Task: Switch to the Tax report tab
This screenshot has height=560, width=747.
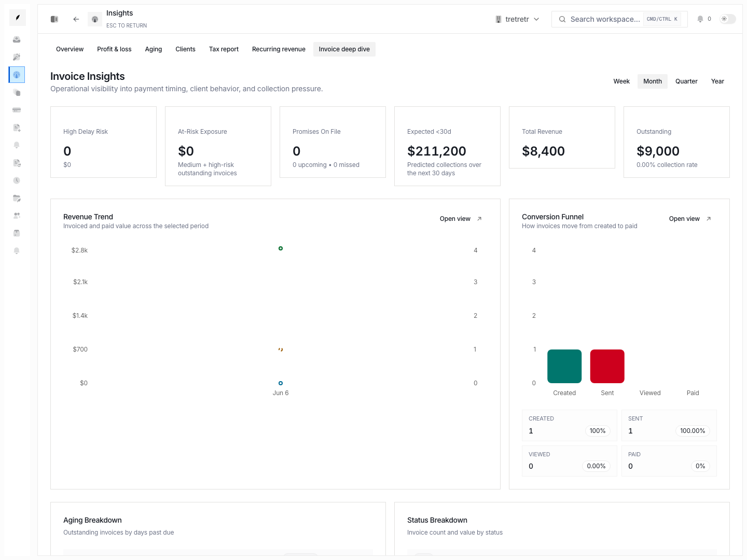Action: 224,49
